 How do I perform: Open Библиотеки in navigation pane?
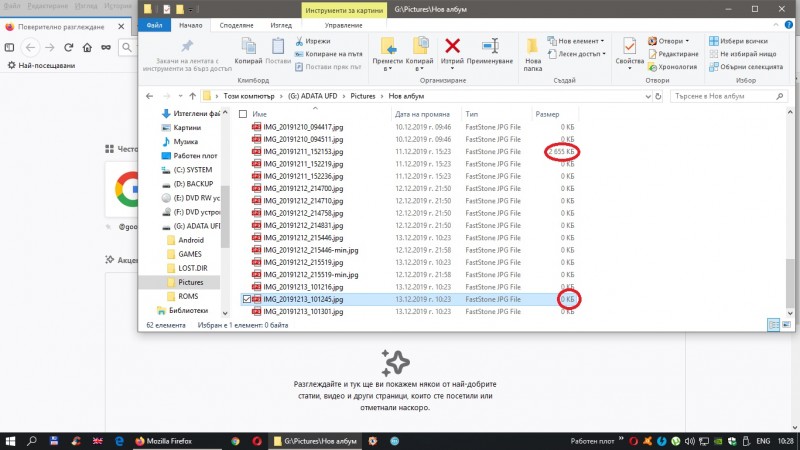188,310
